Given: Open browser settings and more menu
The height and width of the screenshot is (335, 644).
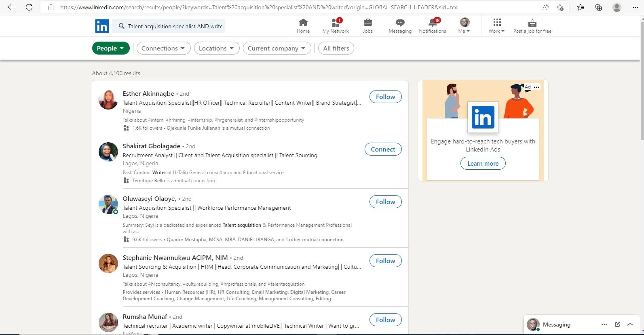Looking at the screenshot, I should pyautogui.click(x=635, y=7).
